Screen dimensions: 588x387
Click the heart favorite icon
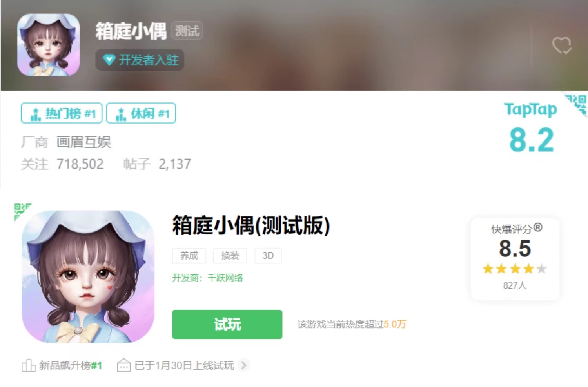tap(562, 45)
